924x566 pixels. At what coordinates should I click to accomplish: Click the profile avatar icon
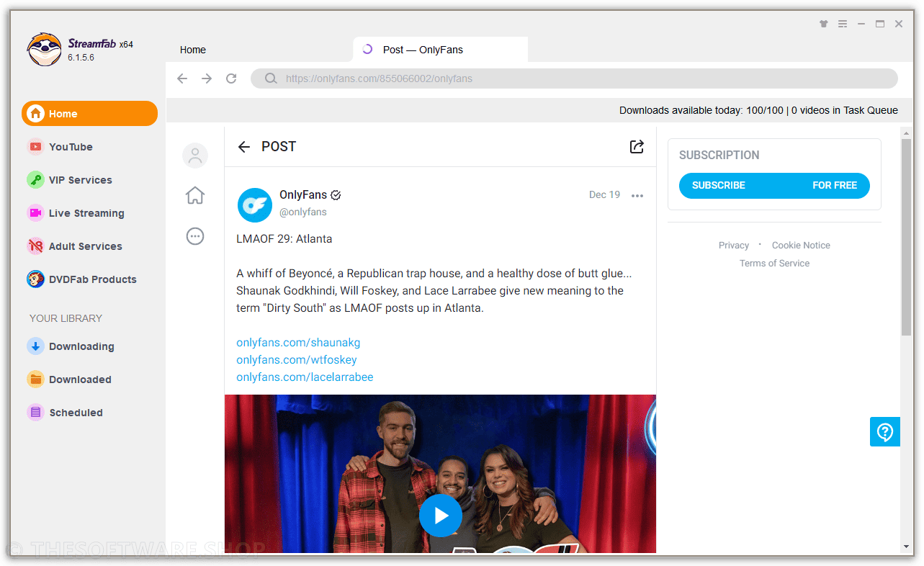pos(195,156)
